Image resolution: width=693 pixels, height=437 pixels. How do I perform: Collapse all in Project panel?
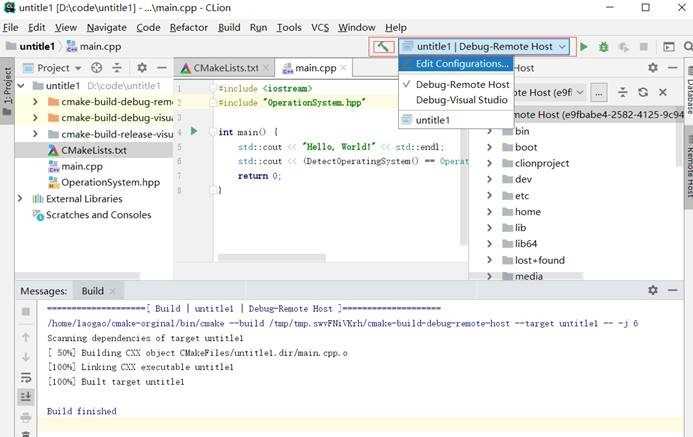click(117, 68)
